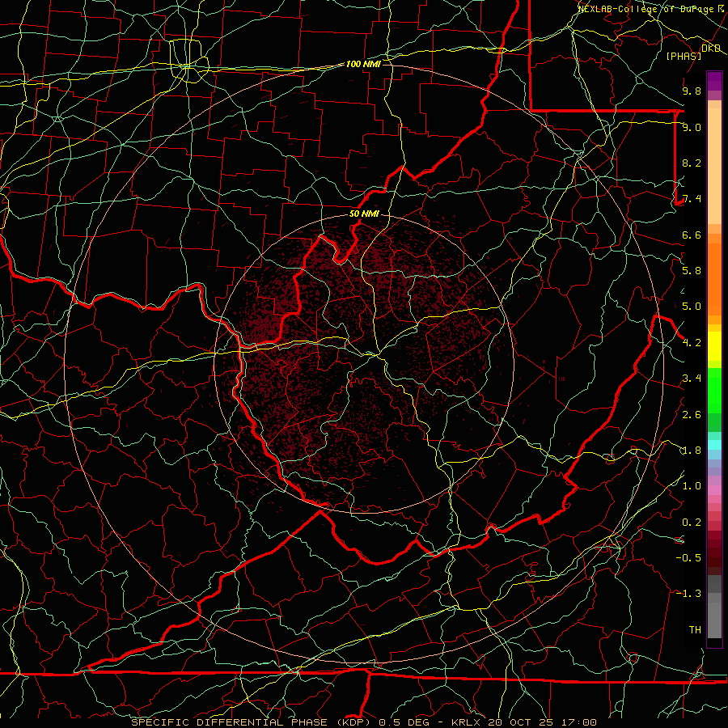Click the TH legend label
The width and height of the screenshot is (728, 728).
(x=695, y=630)
